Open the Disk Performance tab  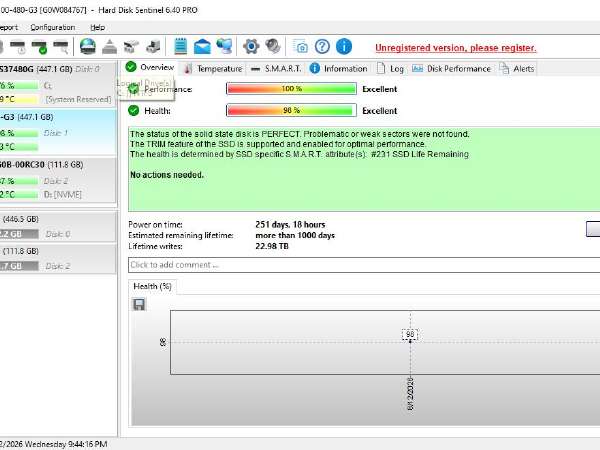pos(452,68)
